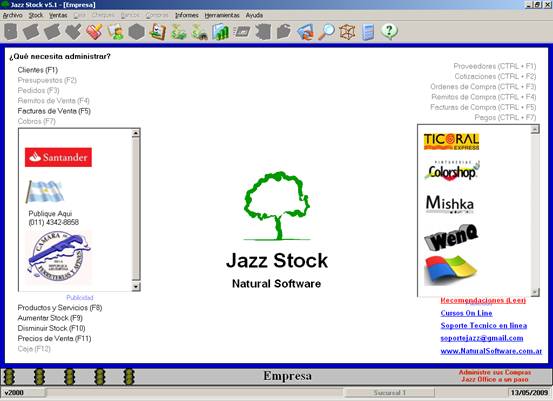This screenshot has height=401, width=553.
Task: Click the green bar chart toolbar icon
Action: pos(220,32)
